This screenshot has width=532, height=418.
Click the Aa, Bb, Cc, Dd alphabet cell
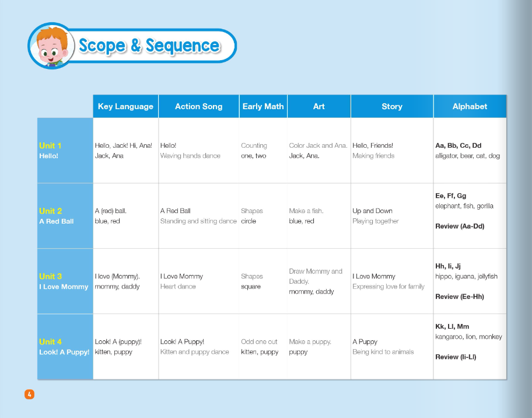tap(459, 145)
